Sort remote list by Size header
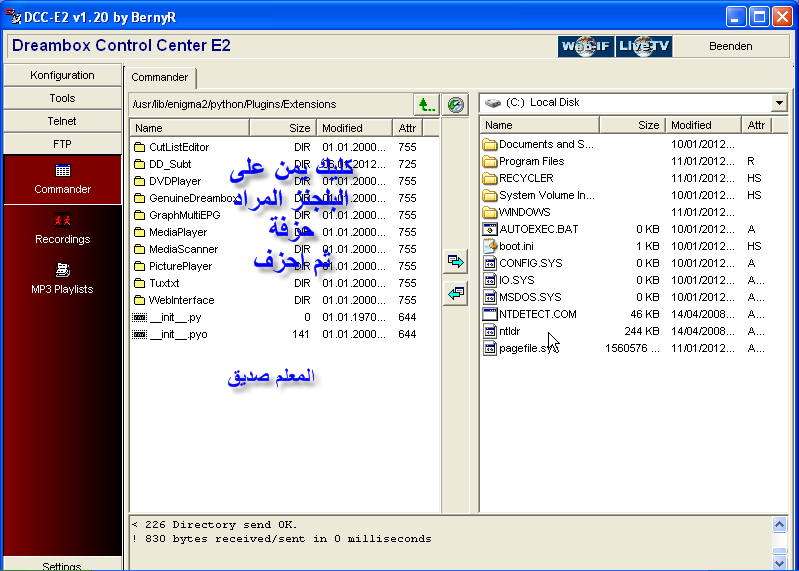 (283, 128)
